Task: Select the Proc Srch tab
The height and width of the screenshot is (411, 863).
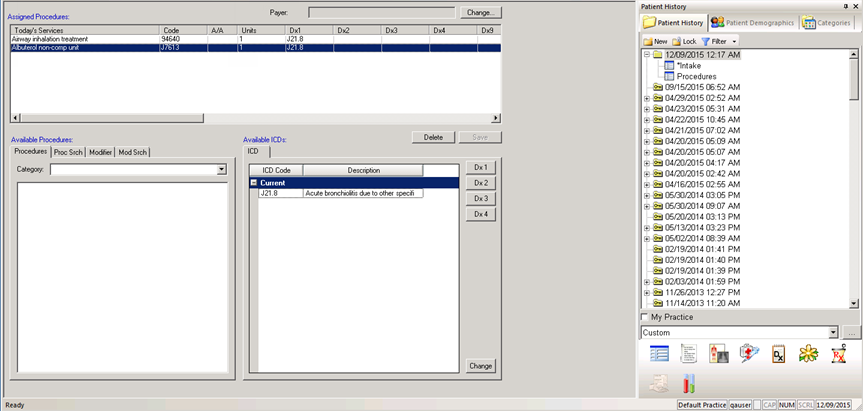Action: [68, 152]
